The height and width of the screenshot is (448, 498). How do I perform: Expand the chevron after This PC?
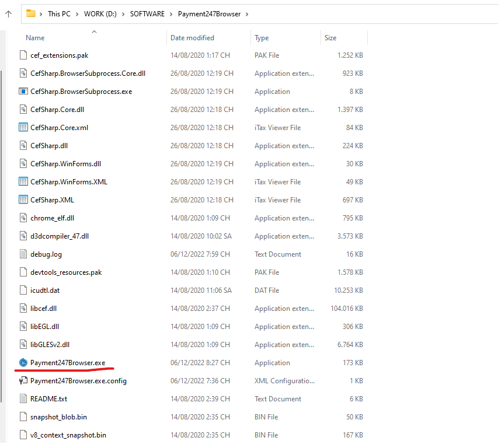click(77, 14)
